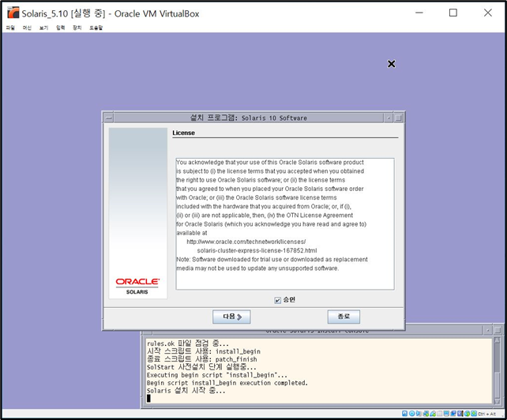This screenshot has height=420, width=507.
Task: Click the CPU virtualization status icon
Action: [460, 414]
